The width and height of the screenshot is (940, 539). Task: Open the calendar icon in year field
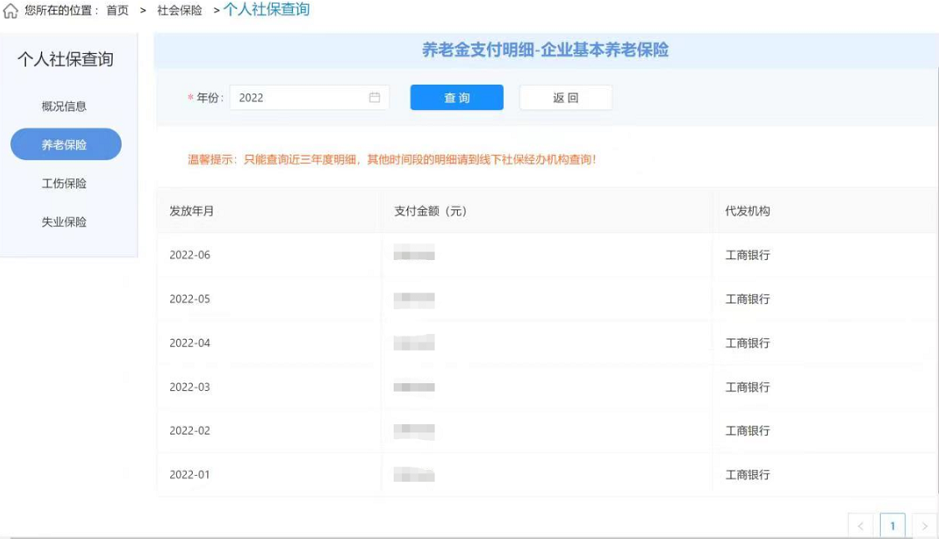pyautogui.click(x=375, y=97)
